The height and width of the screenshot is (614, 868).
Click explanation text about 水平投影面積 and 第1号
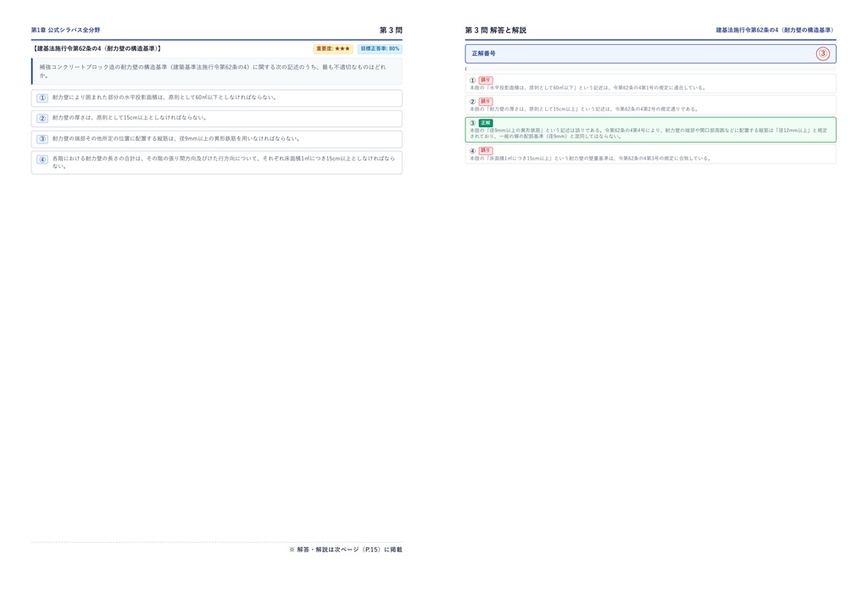tap(588, 87)
